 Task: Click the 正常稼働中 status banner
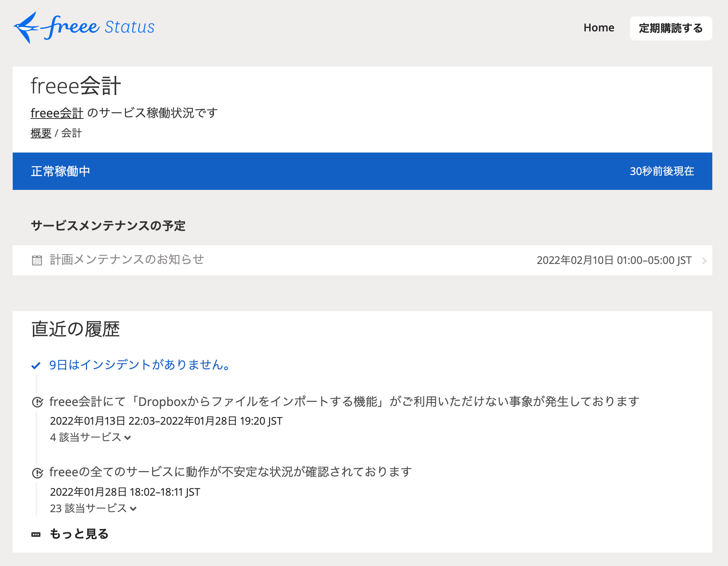363,171
